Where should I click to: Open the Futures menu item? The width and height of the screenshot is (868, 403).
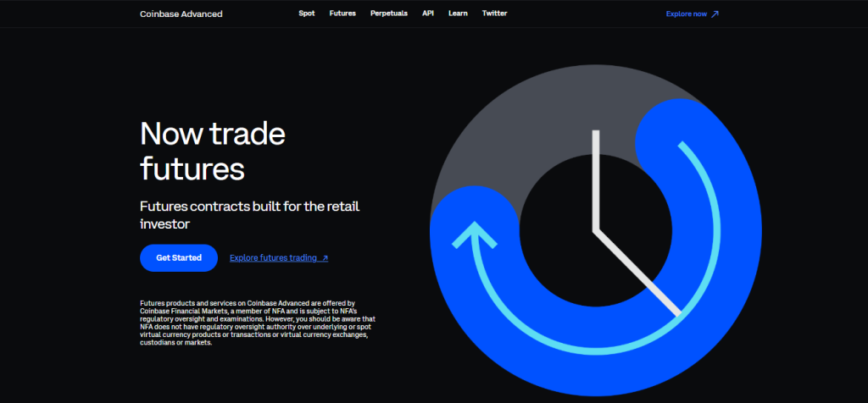(342, 14)
